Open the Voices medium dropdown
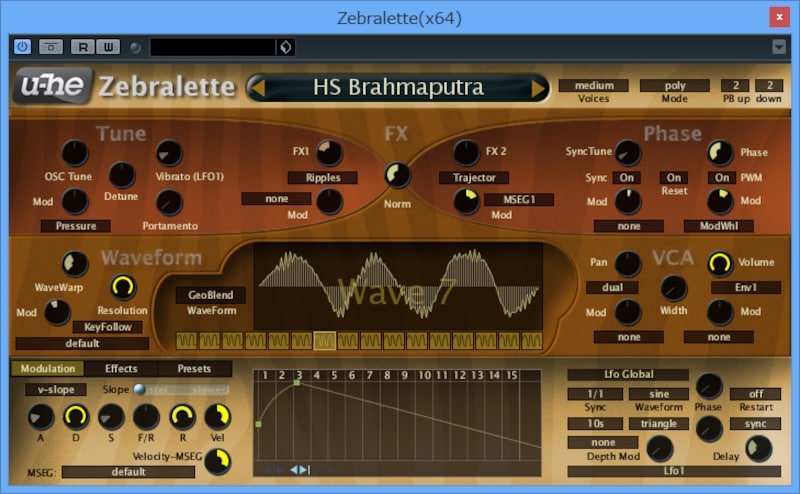Image resolution: width=800 pixels, height=494 pixels. click(593, 86)
